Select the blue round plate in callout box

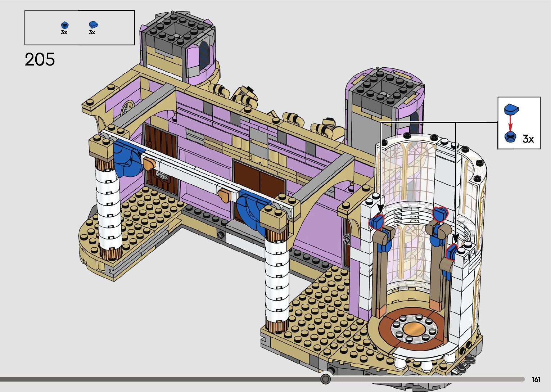[510, 137]
